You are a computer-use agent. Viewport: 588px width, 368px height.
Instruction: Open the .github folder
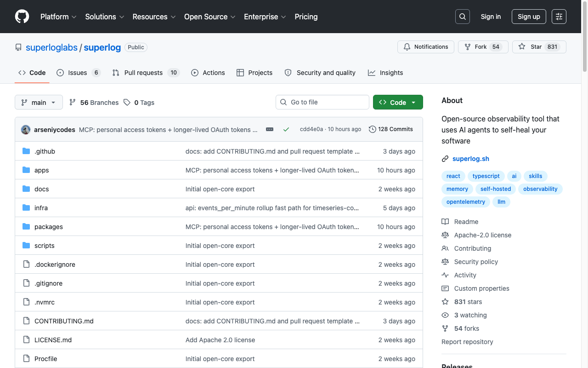coord(45,151)
